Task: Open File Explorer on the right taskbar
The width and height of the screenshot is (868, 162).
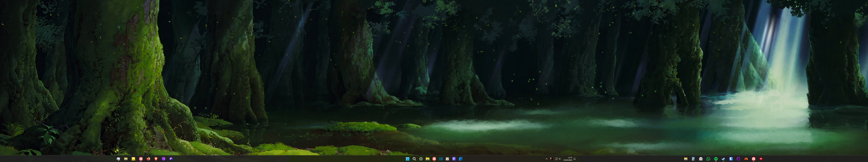Action: pos(685,159)
